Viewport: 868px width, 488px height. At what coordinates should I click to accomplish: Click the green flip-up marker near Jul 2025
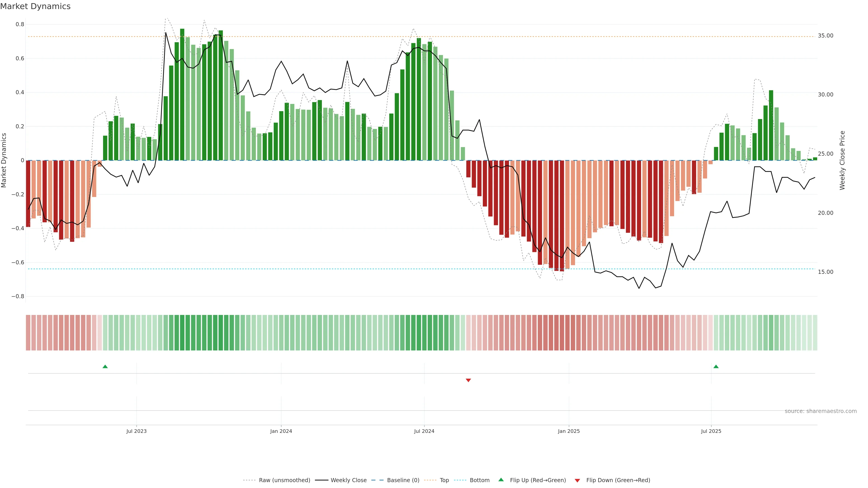tap(716, 366)
